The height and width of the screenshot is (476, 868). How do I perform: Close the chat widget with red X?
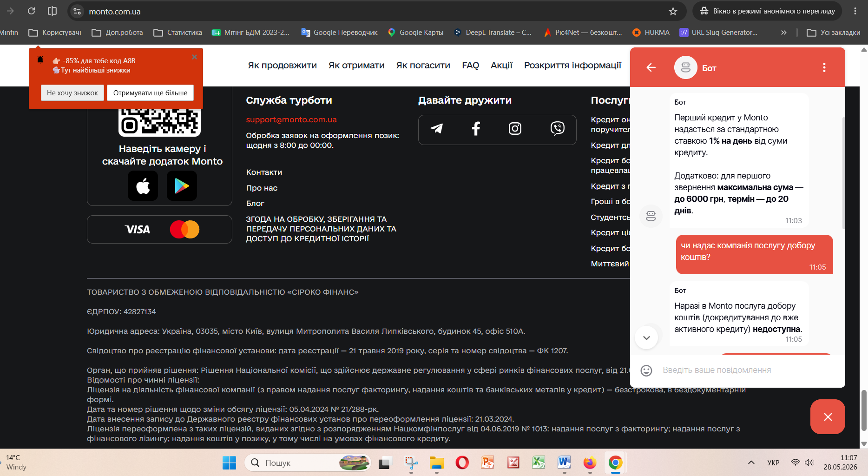tap(828, 417)
